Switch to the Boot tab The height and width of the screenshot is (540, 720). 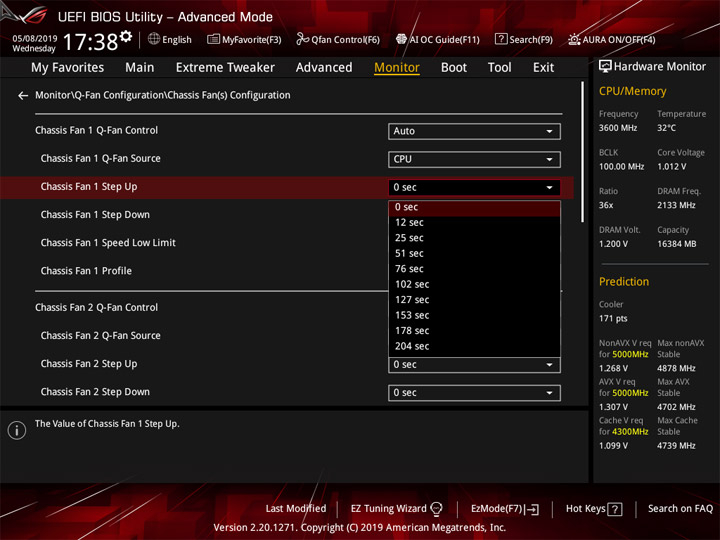(x=454, y=68)
